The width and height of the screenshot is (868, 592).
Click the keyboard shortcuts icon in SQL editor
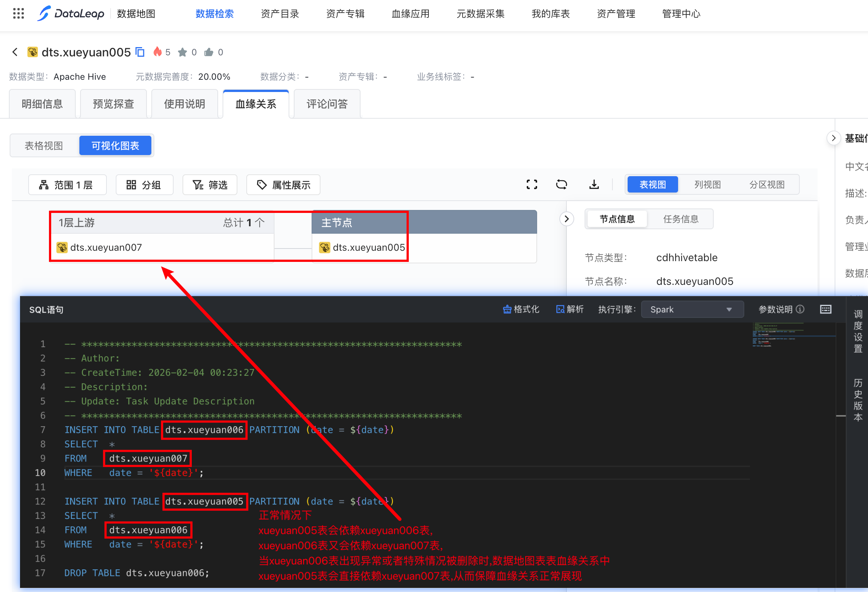click(825, 309)
